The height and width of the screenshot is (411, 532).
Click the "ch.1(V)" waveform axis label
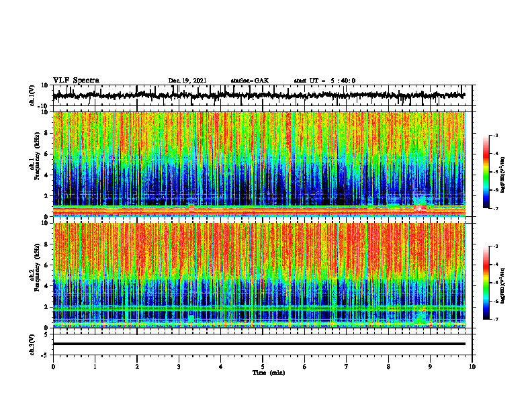pos(32,95)
